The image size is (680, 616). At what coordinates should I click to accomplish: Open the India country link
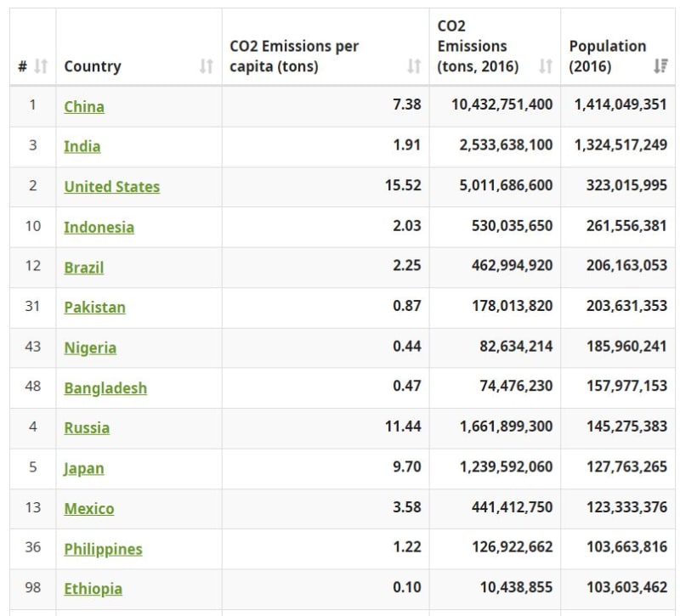click(x=82, y=146)
